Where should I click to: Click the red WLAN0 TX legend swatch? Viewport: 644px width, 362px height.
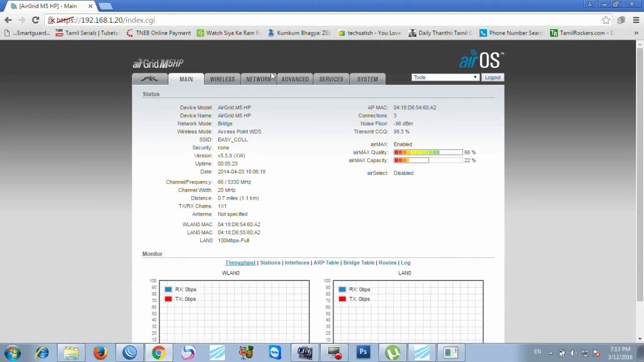click(168, 299)
